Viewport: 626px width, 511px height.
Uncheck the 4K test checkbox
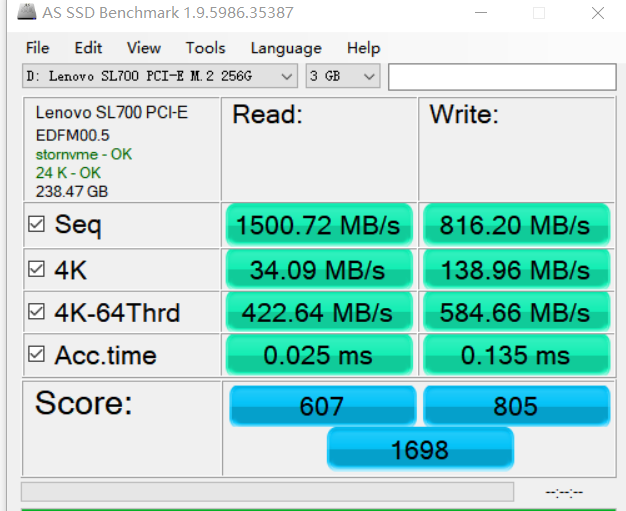click(x=36, y=269)
